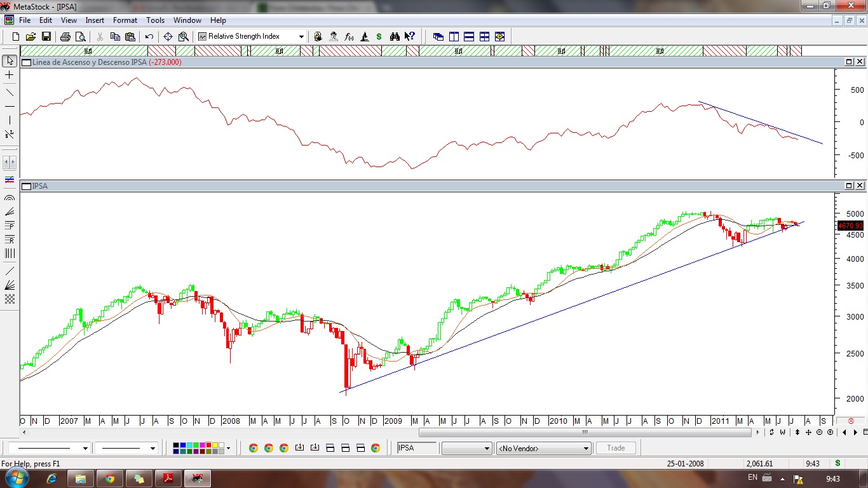Screen dimensions: 868x488
Task: Expand the Relative Strength Index indicator dropdown
Action: (301, 37)
